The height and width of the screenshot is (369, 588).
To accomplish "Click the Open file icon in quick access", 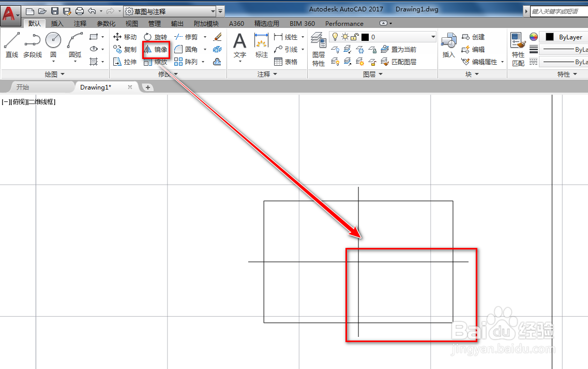I will (x=42, y=11).
